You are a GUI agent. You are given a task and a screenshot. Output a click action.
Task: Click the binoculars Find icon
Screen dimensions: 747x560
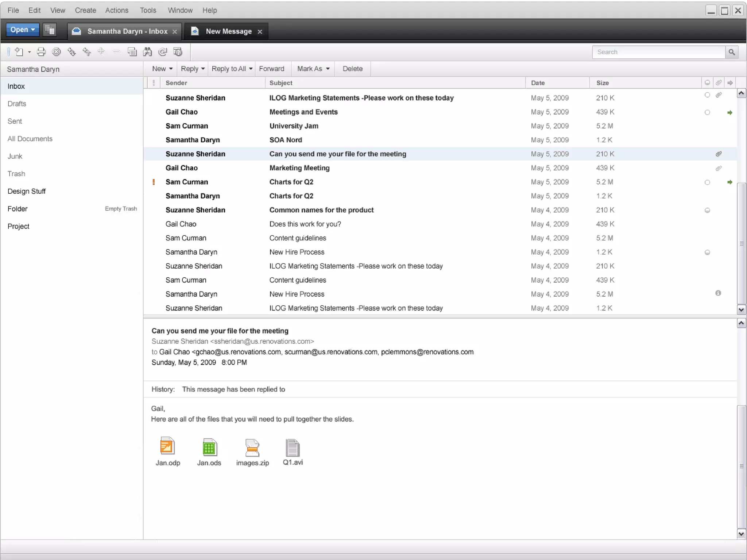coord(147,52)
